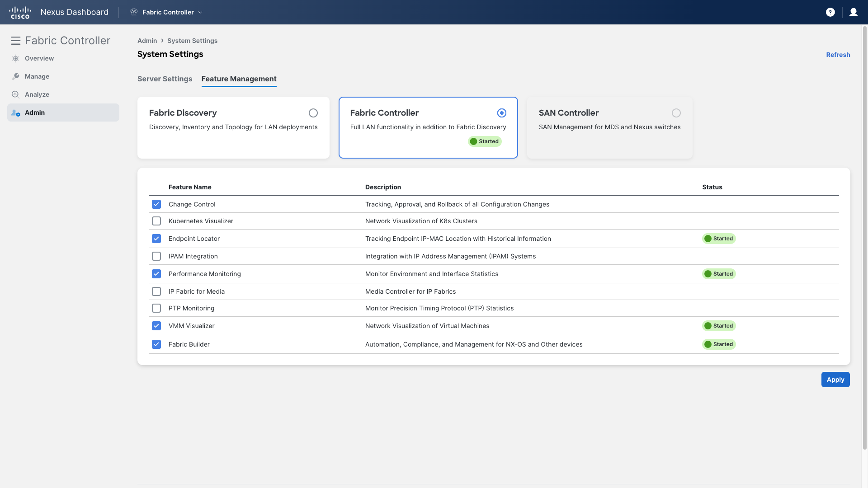The height and width of the screenshot is (488, 868).
Task: Enable the Kubernetes Visualizer checkbox
Action: (x=156, y=221)
